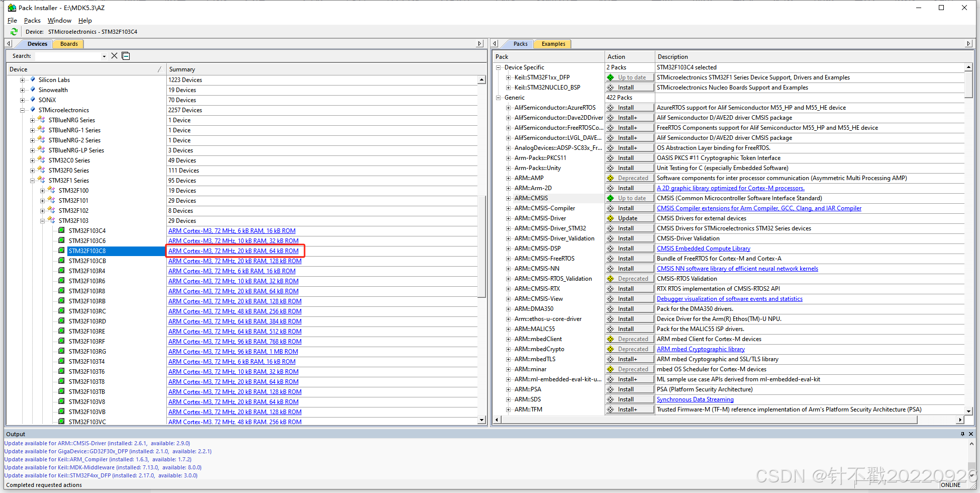The image size is (980, 493).
Task: Click the left arrow beside the Packs tab
Action: (x=495, y=44)
